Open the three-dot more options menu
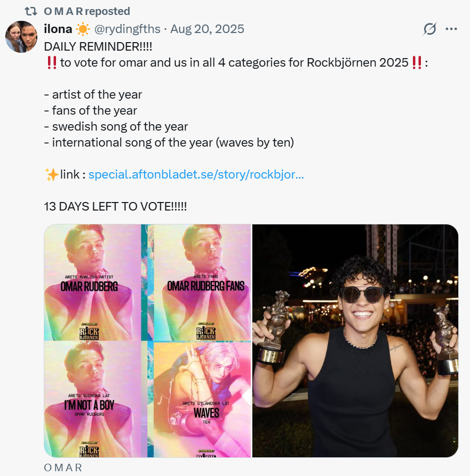Image resolution: width=470 pixels, height=476 pixels. tap(451, 29)
